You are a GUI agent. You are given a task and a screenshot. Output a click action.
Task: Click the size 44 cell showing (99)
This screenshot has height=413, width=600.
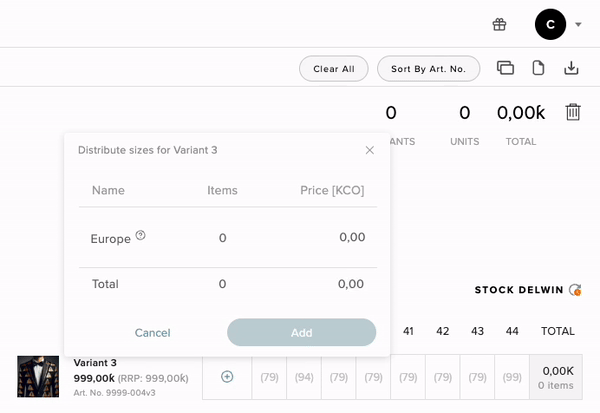512,377
